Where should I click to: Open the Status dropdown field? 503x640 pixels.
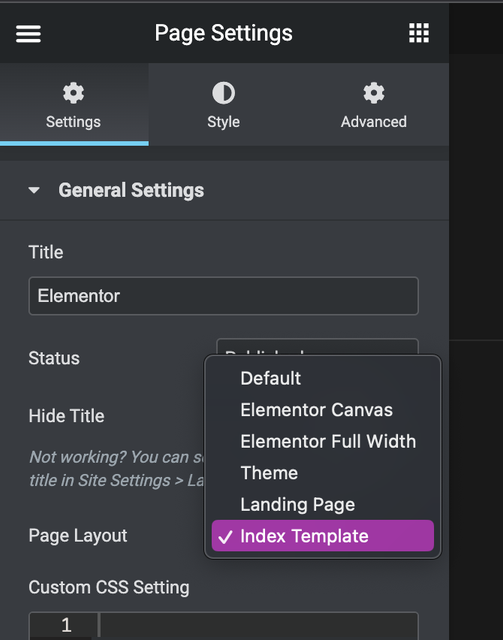tap(317, 347)
